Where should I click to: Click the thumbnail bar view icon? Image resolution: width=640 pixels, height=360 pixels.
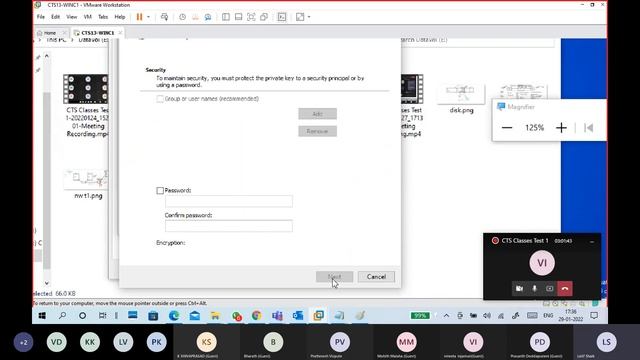[238, 17]
